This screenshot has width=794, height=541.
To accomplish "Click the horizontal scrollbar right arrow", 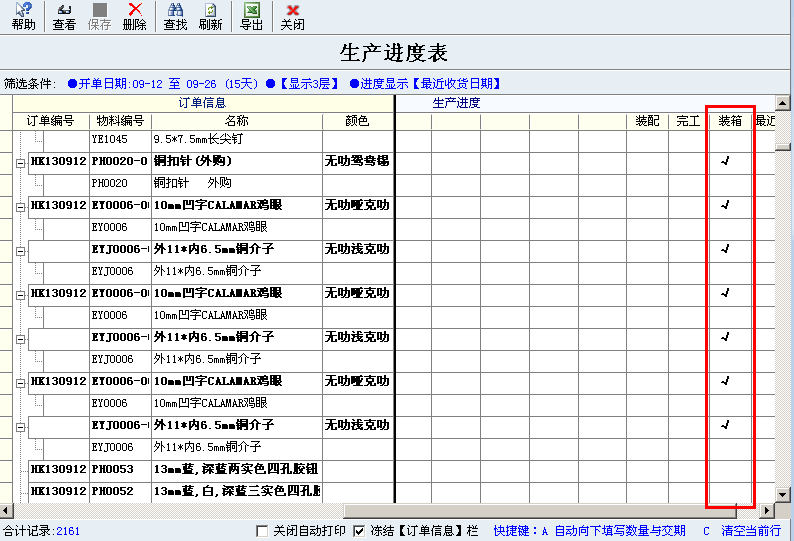I will 767,511.
